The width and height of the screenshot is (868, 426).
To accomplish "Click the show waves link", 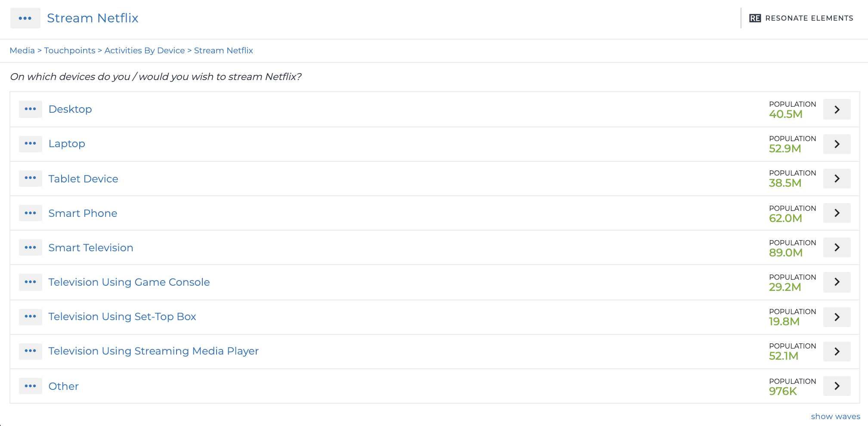I will (x=835, y=416).
